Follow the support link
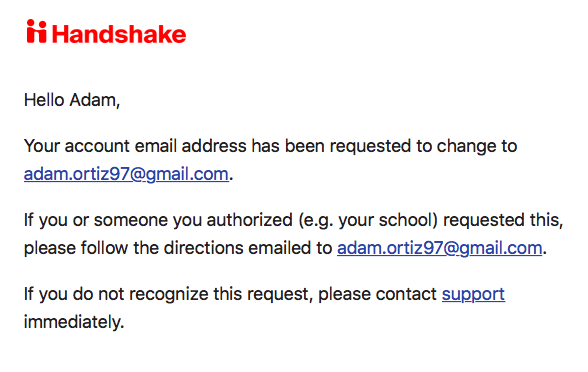Viewport: 588px width, 372px height. point(473,294)
